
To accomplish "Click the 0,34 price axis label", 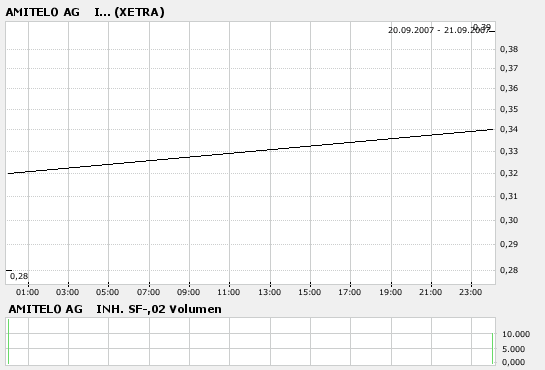I will (509, 129).
